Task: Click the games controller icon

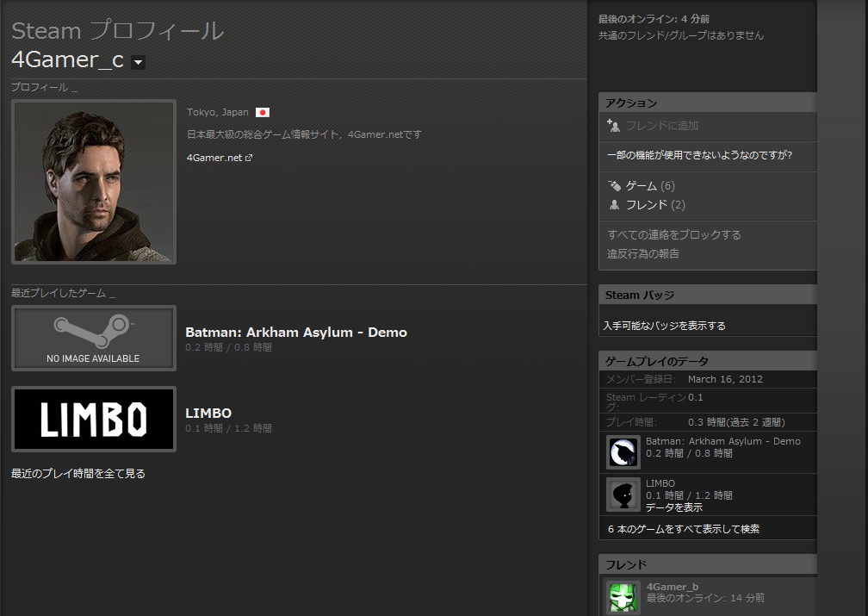Action: (614, 185)
